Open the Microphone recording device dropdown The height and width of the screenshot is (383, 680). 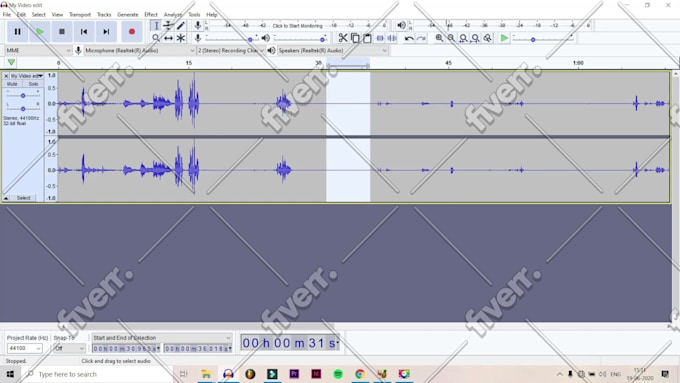(x=140, y=51)
